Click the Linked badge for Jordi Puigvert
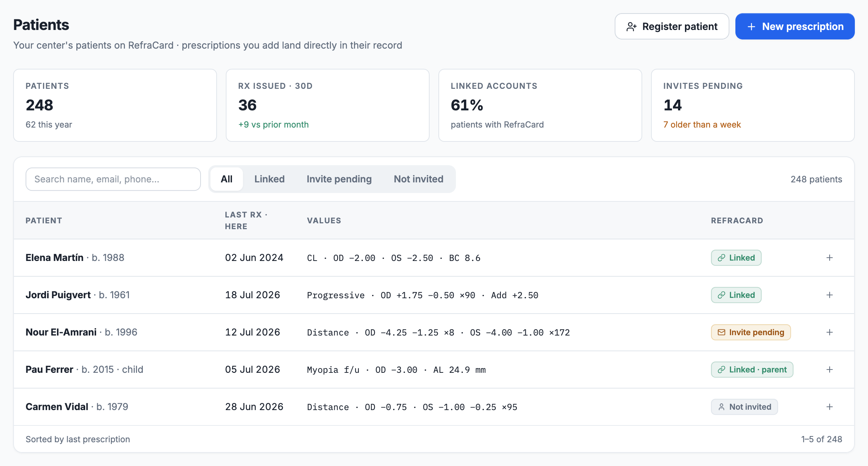Screen dimensions: 868x466 (x=736, y=295)
